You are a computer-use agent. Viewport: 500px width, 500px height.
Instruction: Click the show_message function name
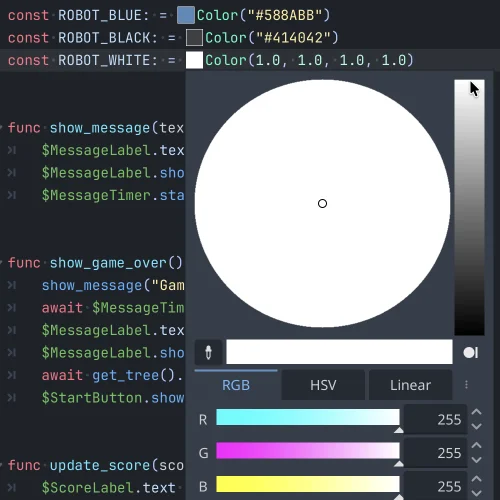click(x=100, y=128)
